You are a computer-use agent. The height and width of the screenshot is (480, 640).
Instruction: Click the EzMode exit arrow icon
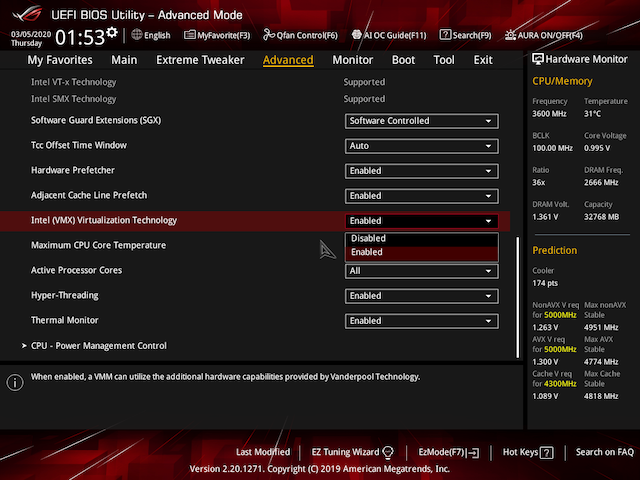click(x=474, y=453)
